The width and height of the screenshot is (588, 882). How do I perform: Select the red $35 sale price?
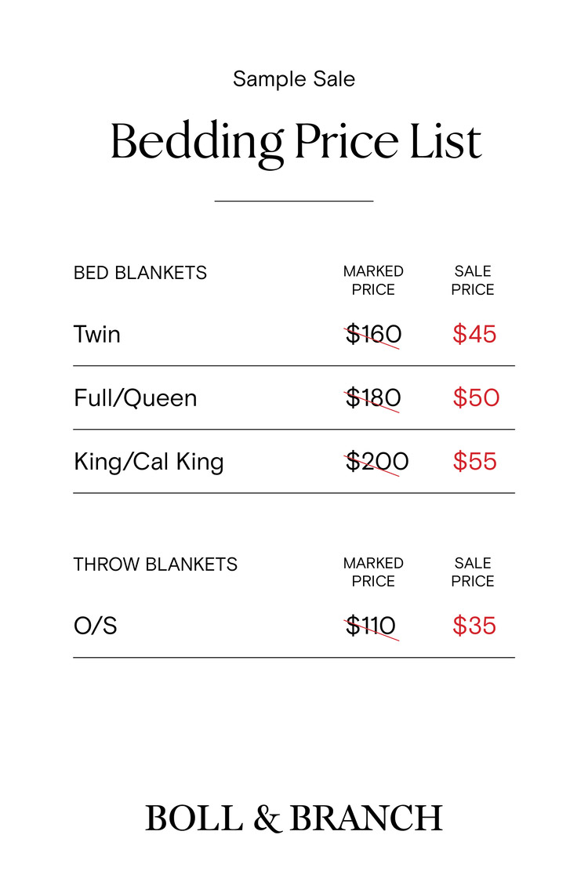pyautogui.click(x=474, y=626)
